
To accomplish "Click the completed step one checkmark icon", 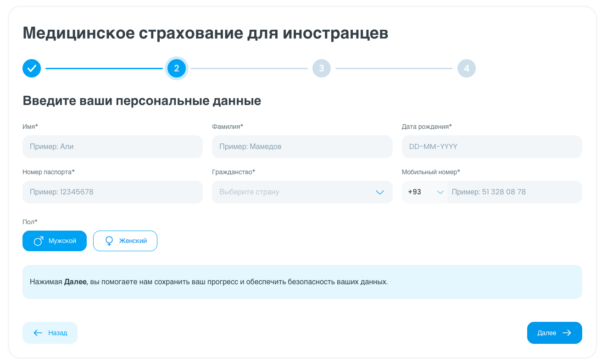I will (32, 68).
